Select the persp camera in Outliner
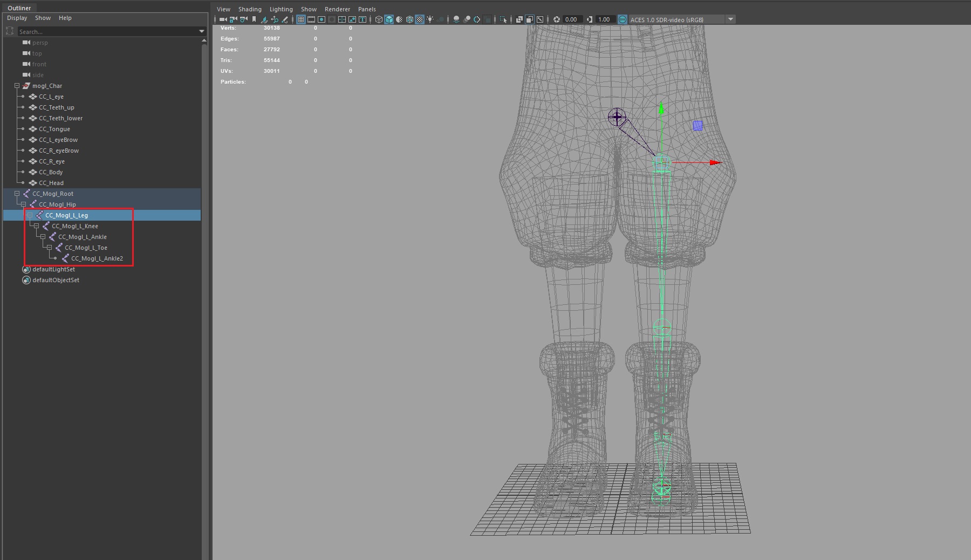This screenshot has width=971, height=560. (x=40, y=43)
